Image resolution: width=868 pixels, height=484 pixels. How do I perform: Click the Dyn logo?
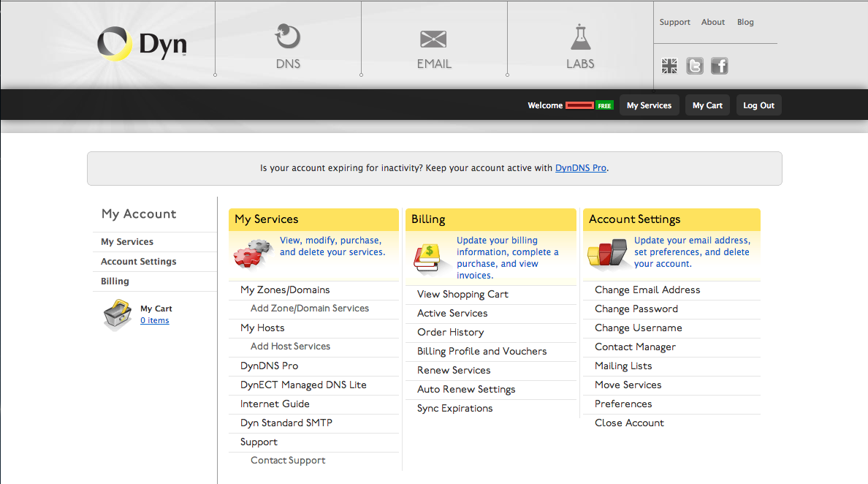[x=142, y=44]
